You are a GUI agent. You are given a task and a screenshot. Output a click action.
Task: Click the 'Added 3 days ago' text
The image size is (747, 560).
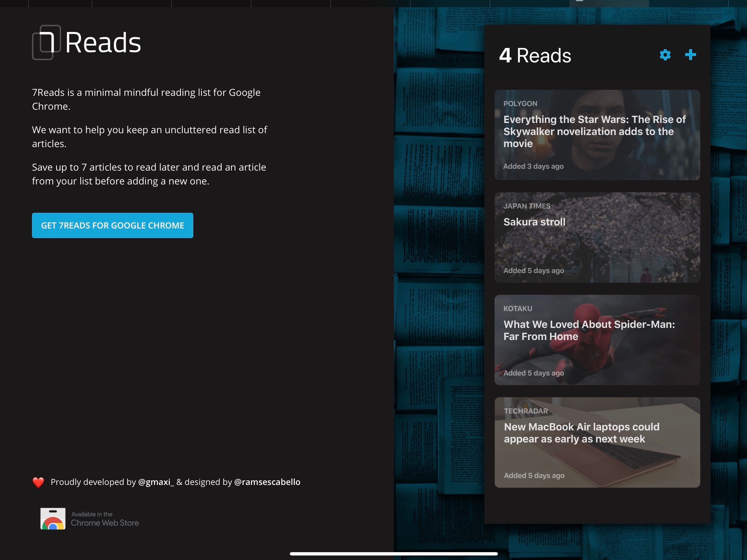click(533, 166)
